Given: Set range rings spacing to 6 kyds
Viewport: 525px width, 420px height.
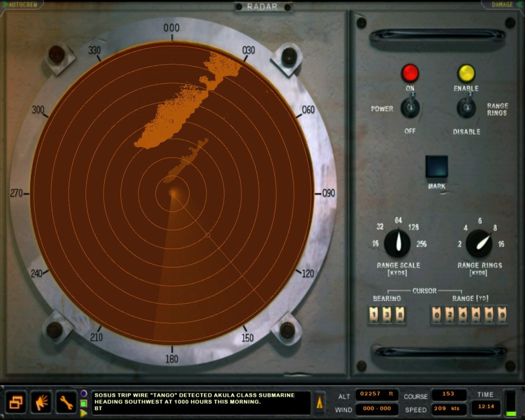Looking at the screenshot, I should pos(480,221).
